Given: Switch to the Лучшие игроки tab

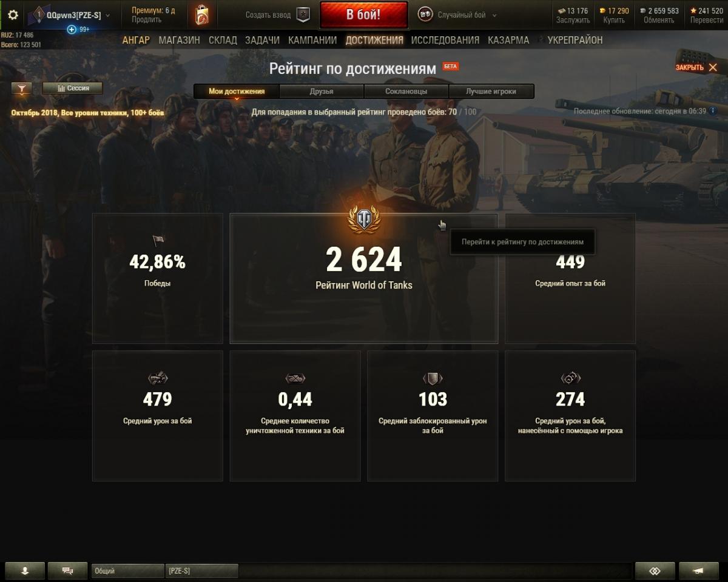Looking at the screenshot, I should [x=491, y=92].
